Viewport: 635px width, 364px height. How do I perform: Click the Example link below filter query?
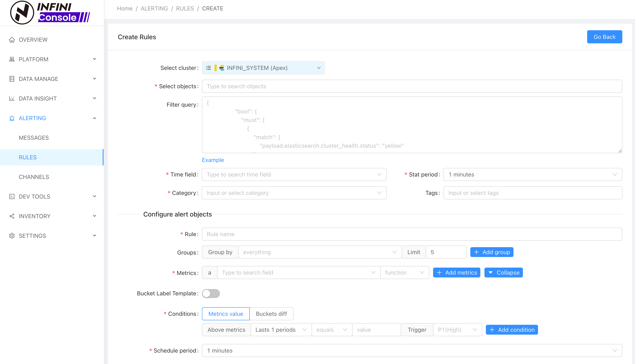coord(213,160)
